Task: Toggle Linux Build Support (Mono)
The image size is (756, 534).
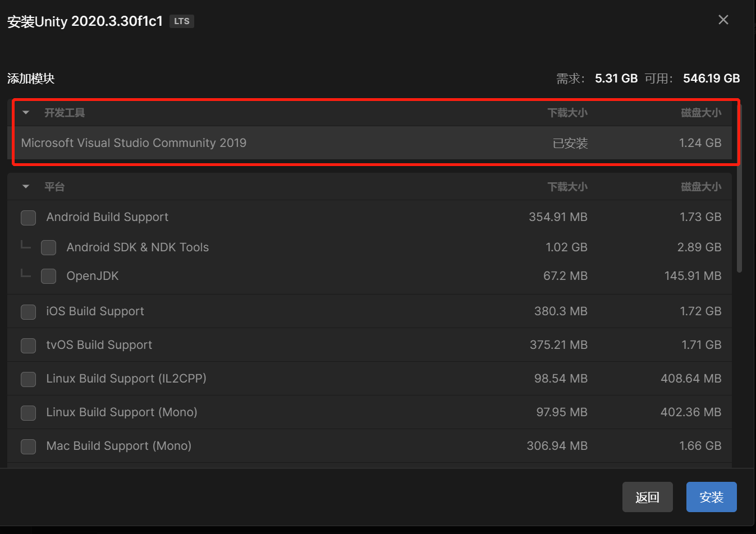Action: click(29, 413)
